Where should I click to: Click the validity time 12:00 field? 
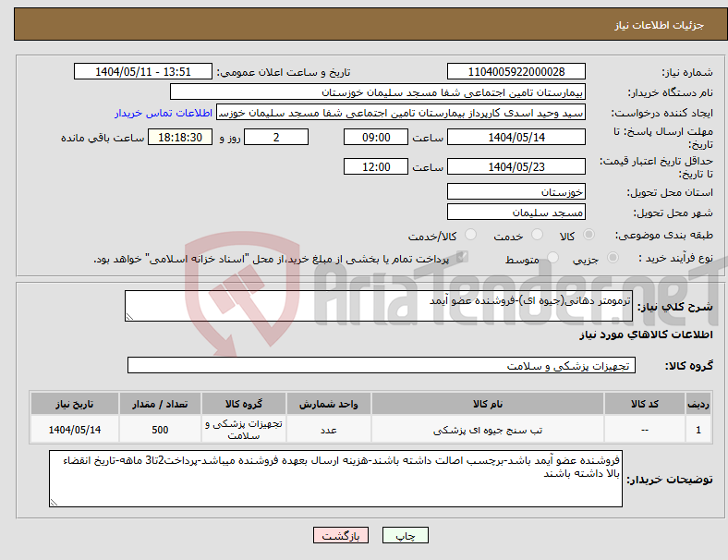(x=376, y=166)
